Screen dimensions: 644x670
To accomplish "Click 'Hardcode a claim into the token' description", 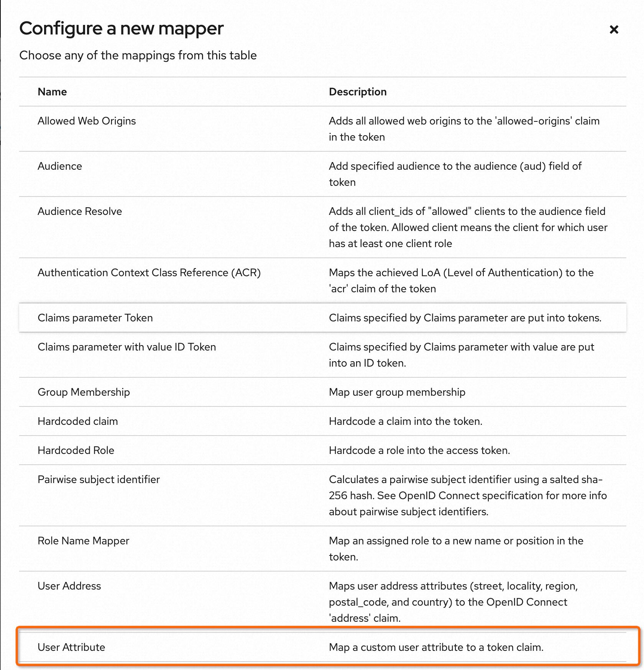I will (x=405, y=421).
